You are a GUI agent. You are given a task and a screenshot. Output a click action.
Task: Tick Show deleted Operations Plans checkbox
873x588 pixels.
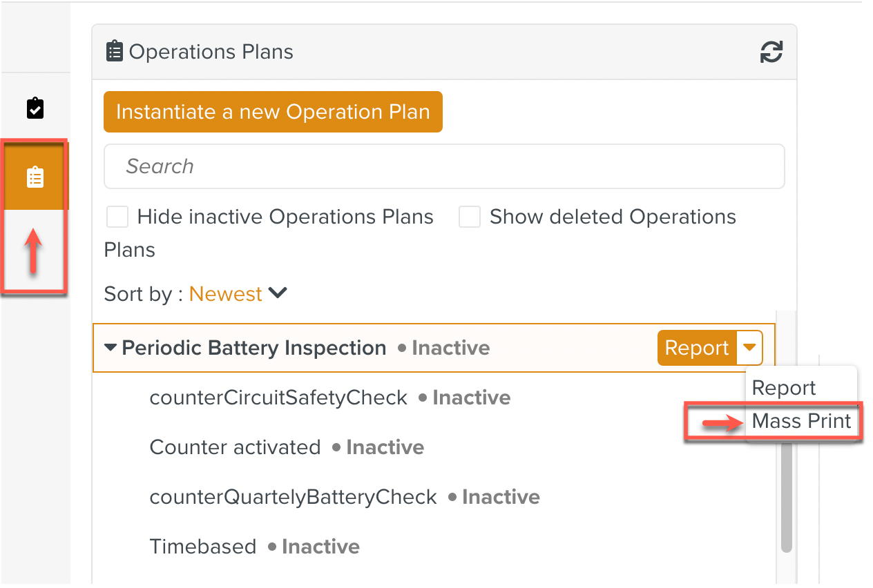pyautogui.click(x=470, y=217)
